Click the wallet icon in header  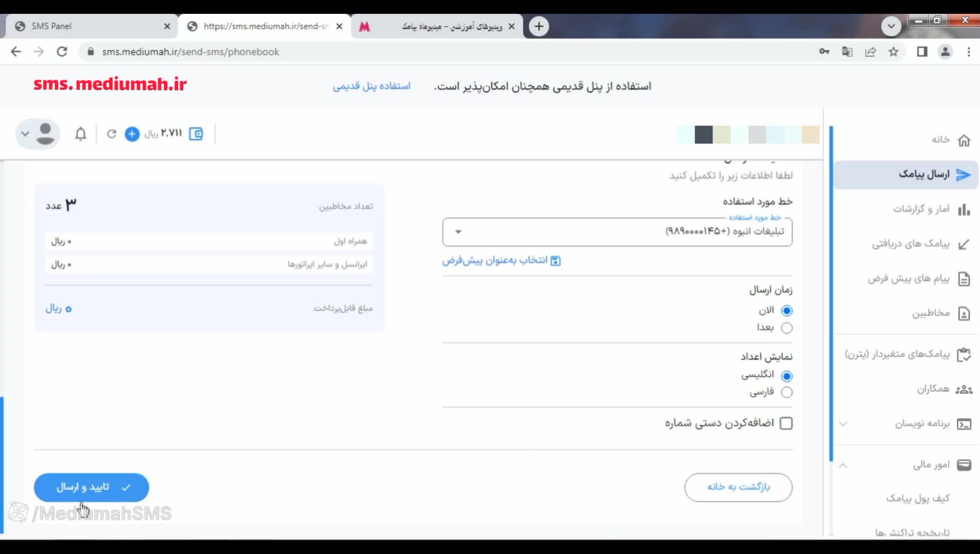[x=196, y=134]
